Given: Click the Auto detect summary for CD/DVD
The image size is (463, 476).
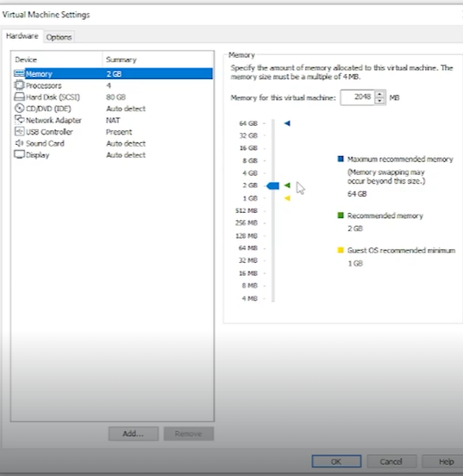Looking at the screenshot, I should (126, 109).
